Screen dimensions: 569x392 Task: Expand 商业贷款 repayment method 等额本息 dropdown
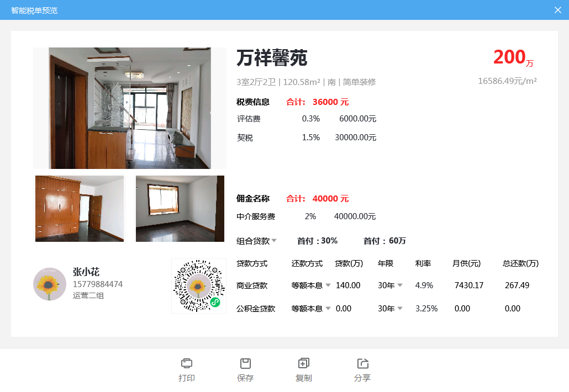point(311,285)
